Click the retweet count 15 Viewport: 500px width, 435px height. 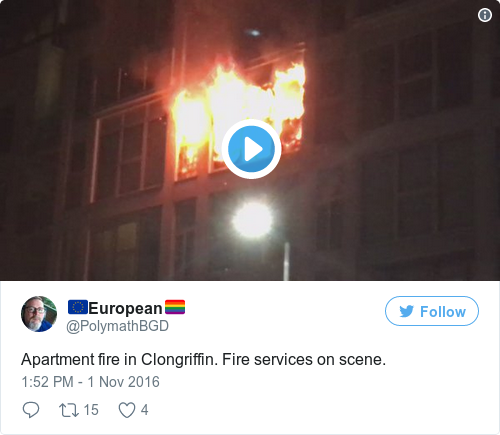(x=91, y=410)
